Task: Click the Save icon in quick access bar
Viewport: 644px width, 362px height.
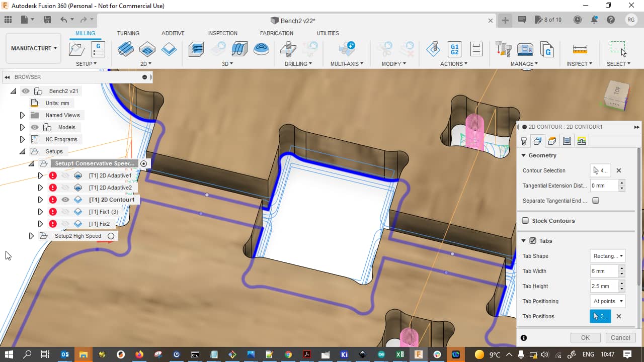Action: pyautogui.click(x=47, y=20)
